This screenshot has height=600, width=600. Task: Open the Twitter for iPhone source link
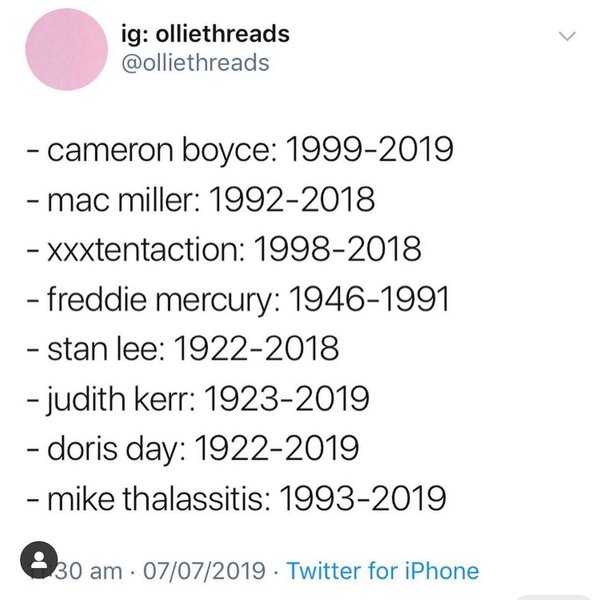click(382, 572)
